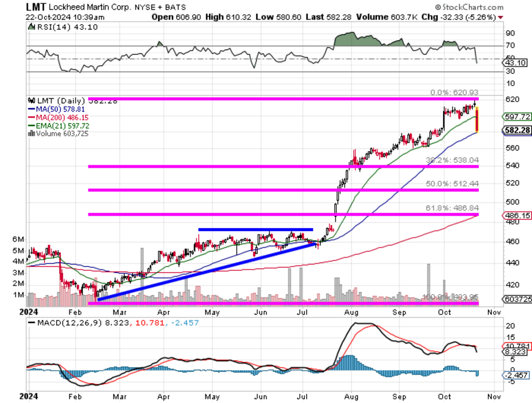Click the Lockheed Martin Corp. company name
Image resolution: width=532 pixels, height=403 pixels.
pyautogui.click(x=89, y=8)
